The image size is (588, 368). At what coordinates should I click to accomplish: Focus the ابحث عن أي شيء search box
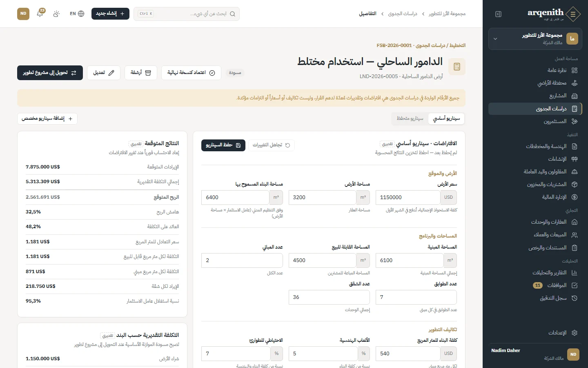[x=187, y=13]
